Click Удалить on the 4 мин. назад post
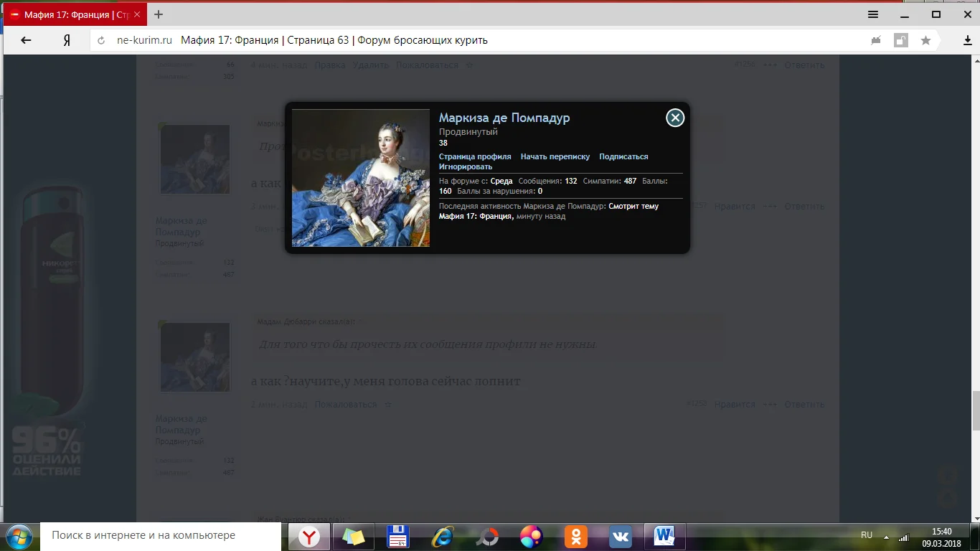This screenshot has width=980, height=551. (371, 65)
